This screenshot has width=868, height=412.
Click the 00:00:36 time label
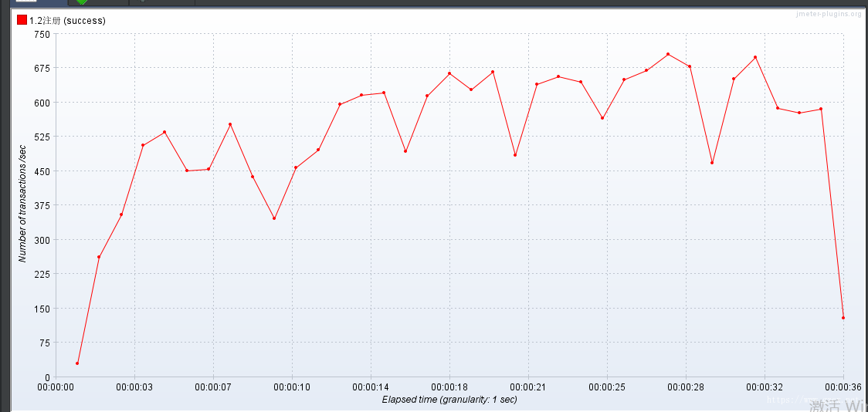tap(843, 387)
